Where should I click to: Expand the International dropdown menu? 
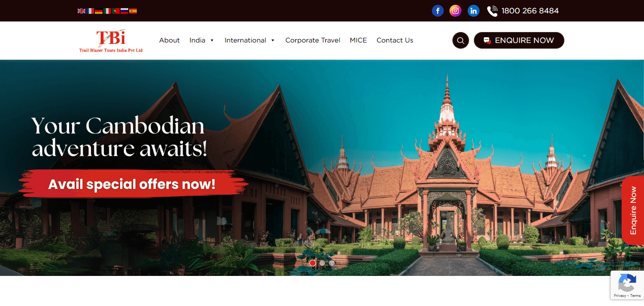point(250,40)
